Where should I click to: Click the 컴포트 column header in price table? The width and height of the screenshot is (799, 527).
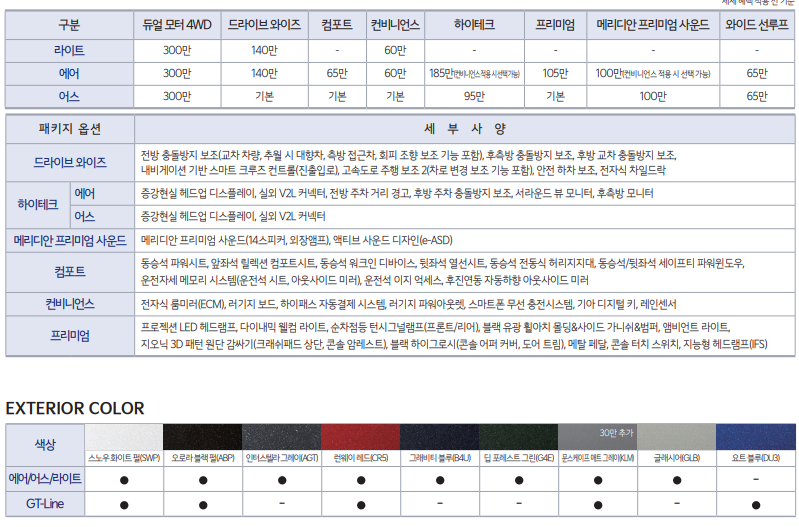[337, 25]
